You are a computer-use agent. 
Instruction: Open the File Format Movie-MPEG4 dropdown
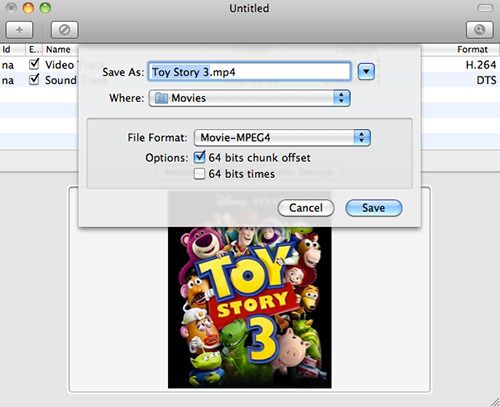[x=282, y=138]
